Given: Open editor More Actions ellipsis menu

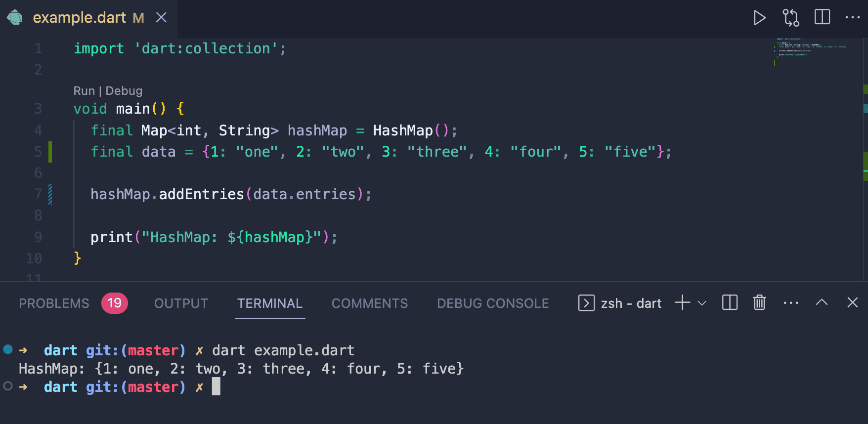Looking at the screenshot, I should coord(853,17).
